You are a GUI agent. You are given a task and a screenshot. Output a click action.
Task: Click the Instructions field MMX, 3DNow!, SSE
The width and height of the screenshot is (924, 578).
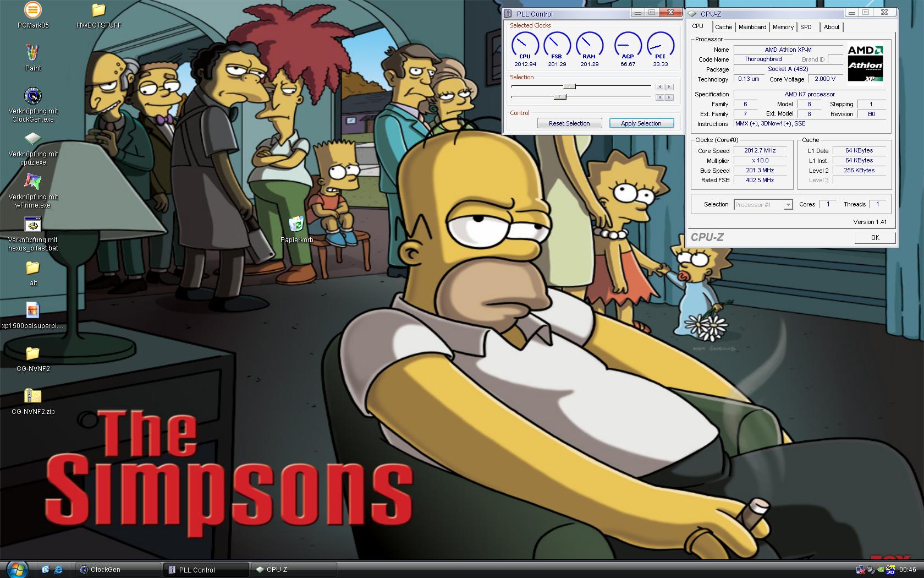tap(810, 124)
